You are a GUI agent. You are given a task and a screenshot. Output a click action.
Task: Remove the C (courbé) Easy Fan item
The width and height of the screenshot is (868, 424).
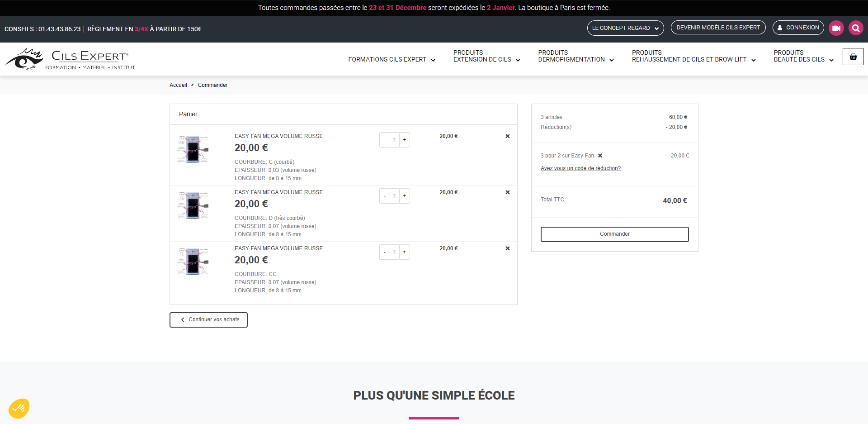(x=508, y=136)
